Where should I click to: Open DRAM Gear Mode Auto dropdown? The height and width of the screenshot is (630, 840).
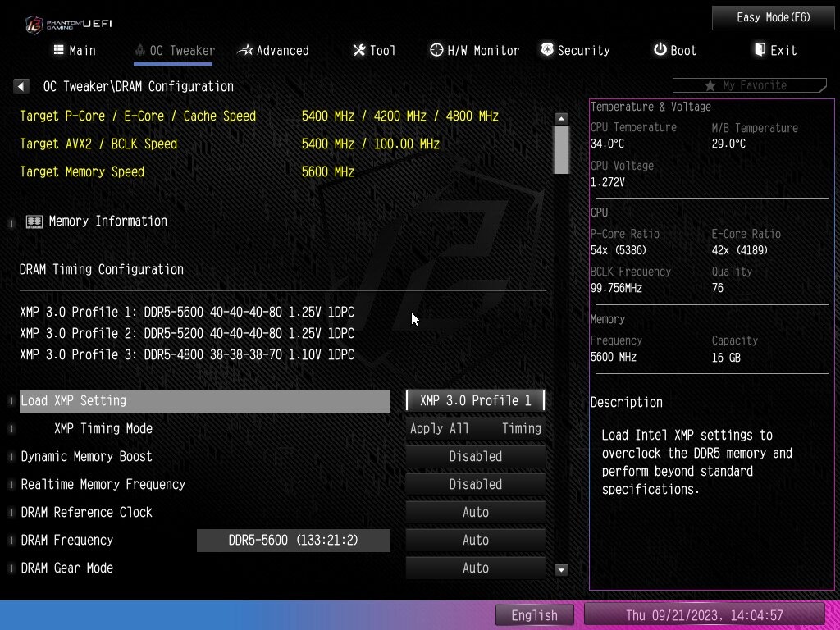click(476, 568)
